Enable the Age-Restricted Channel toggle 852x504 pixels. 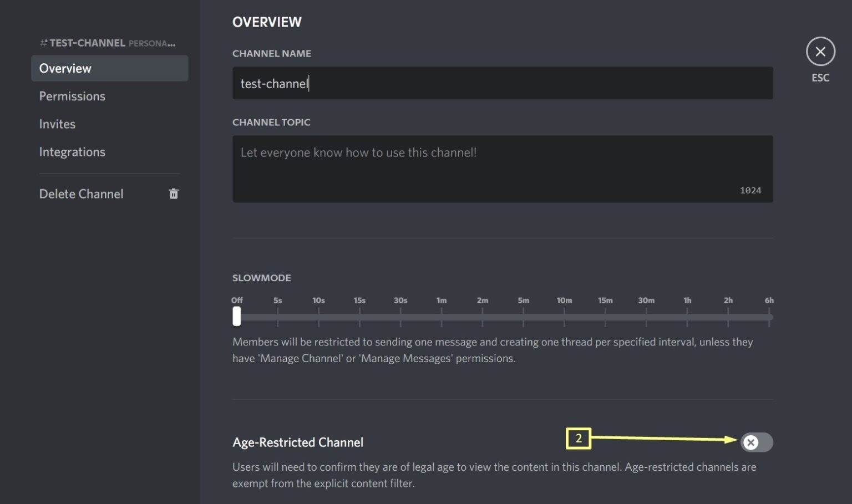coord(757,442)
